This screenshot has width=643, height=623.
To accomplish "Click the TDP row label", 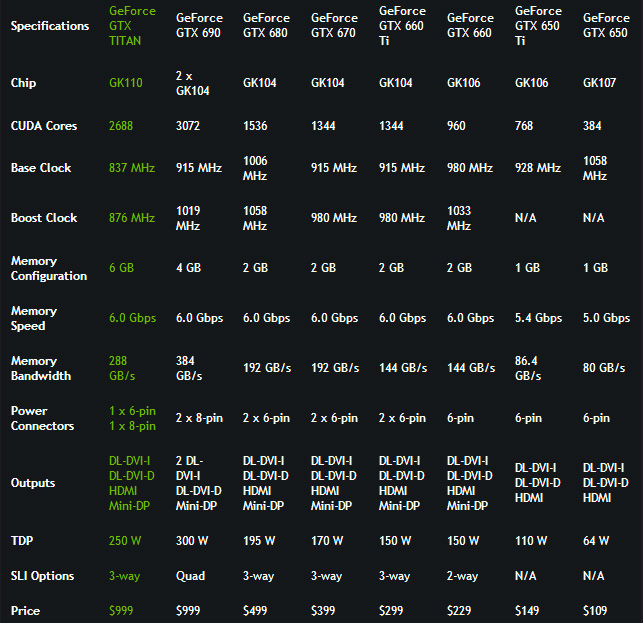I will tap(22, 541).
